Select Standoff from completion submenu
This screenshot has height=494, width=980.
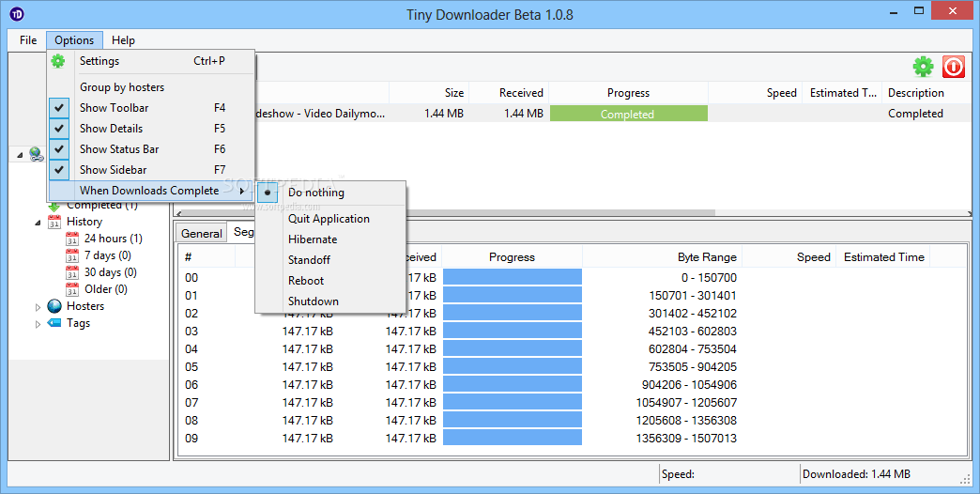click(x=330, y=260)
